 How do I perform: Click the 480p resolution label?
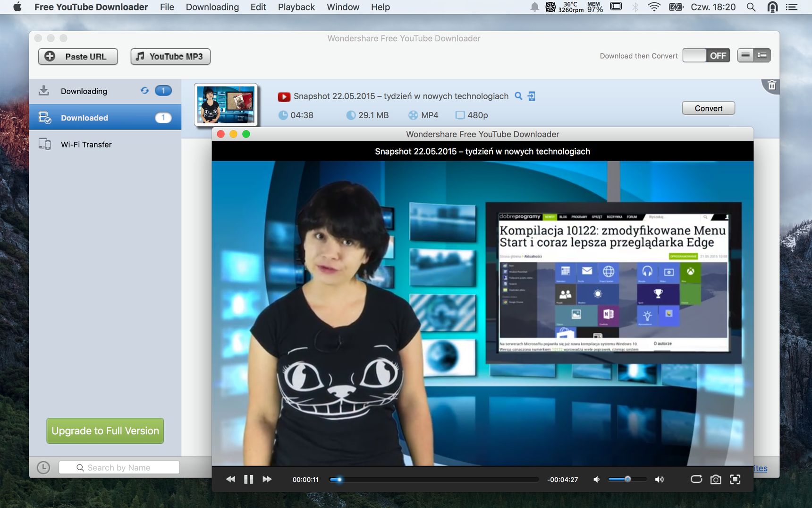tap(478, 115)
